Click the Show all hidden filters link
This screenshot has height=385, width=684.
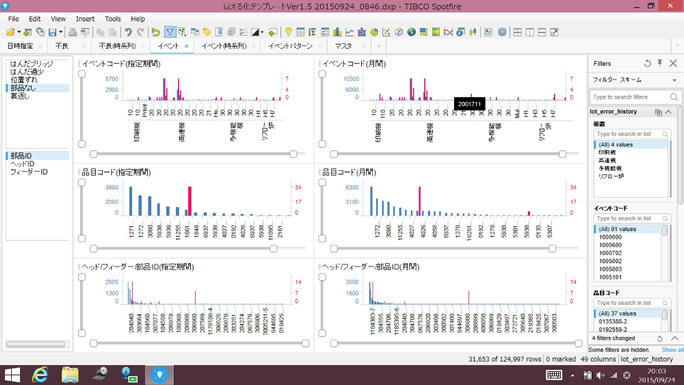672,350
